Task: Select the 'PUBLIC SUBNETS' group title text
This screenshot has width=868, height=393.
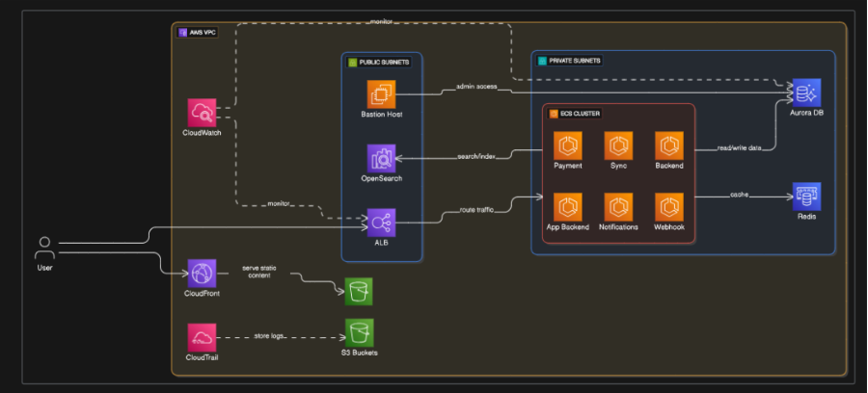Action: click(384, 63)
